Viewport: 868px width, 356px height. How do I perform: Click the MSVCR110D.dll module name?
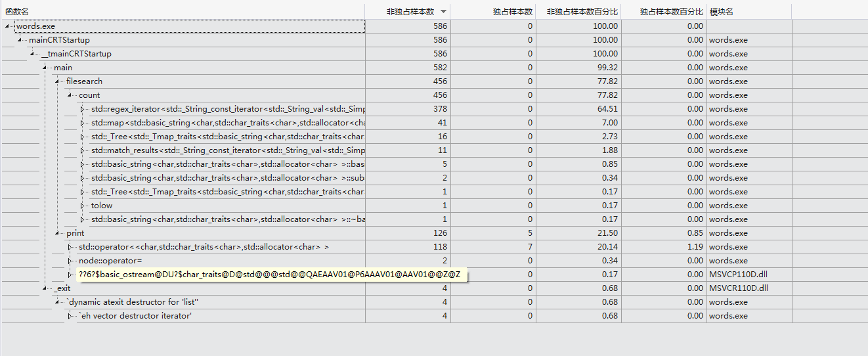coord(739,288)
